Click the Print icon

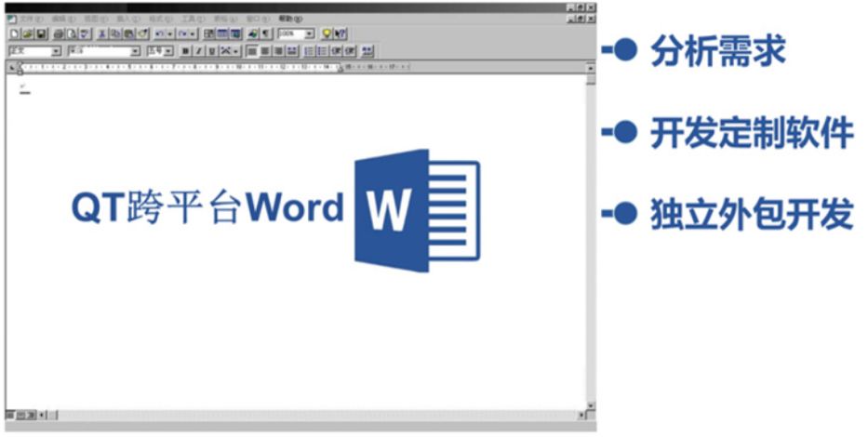tap(59, 33)
